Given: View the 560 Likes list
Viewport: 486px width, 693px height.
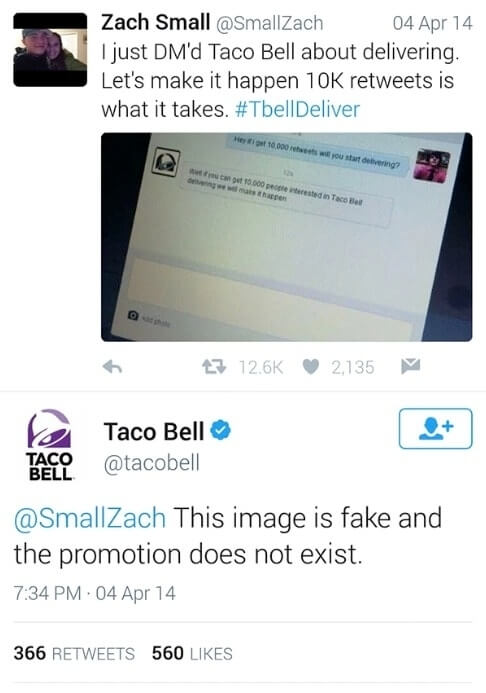Looking at the screenshot, I should (192, 653).
